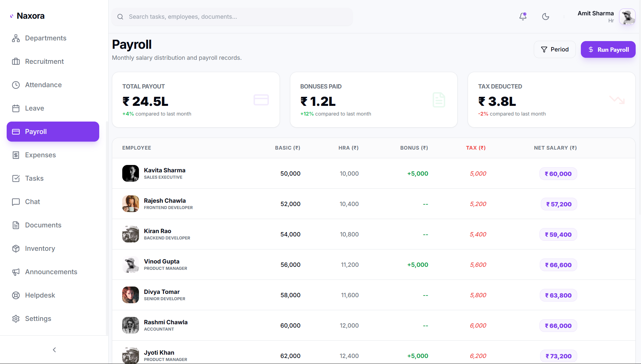Open the Period filter dropdown
The width and height of the screenshot is (641, 364).
(554, 49)
